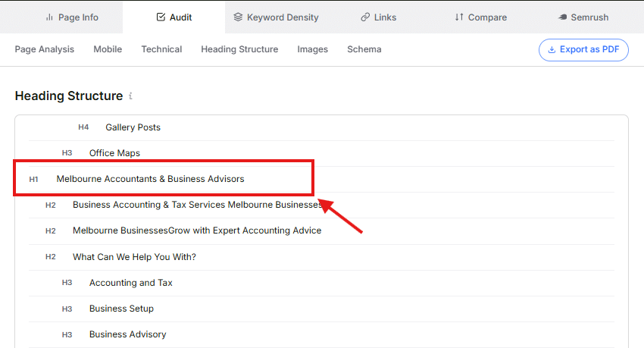
Task: Select the H3 Business Advisory row
Action: point(321,334)
